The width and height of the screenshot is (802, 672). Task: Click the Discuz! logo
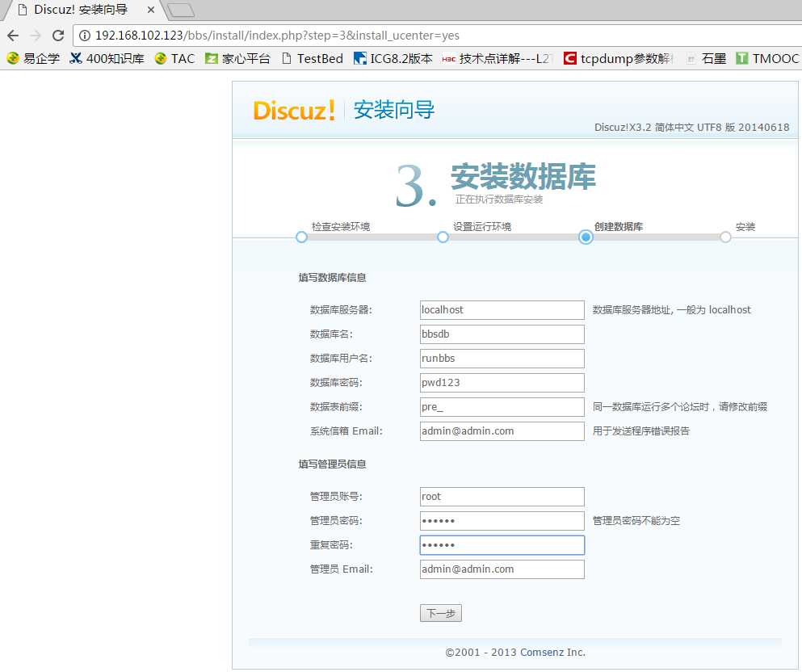[294, 111]
